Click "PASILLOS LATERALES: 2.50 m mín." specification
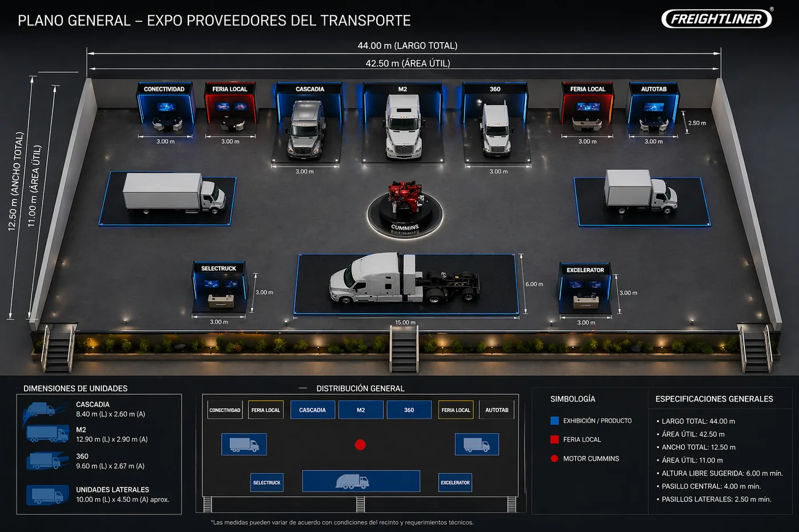The image size is (799, 532). (x=716, y=499)
